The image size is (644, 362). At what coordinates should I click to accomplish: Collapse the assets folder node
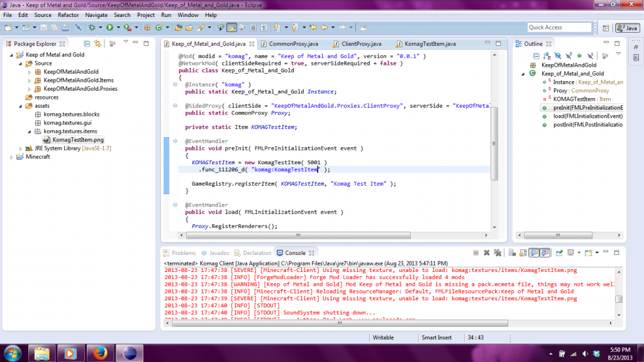[21, 106]
